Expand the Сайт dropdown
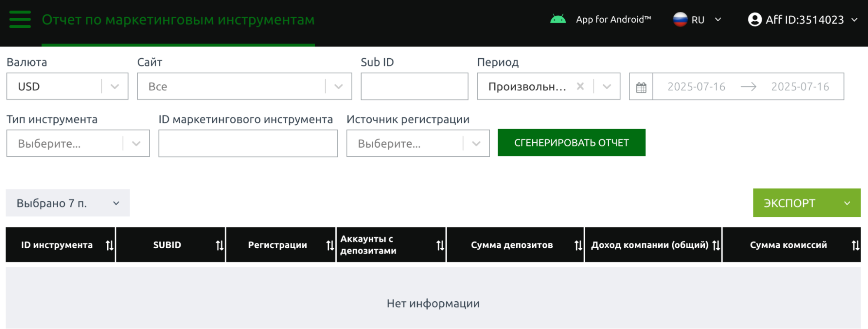868x329 pixels. [x=244, y=86]
